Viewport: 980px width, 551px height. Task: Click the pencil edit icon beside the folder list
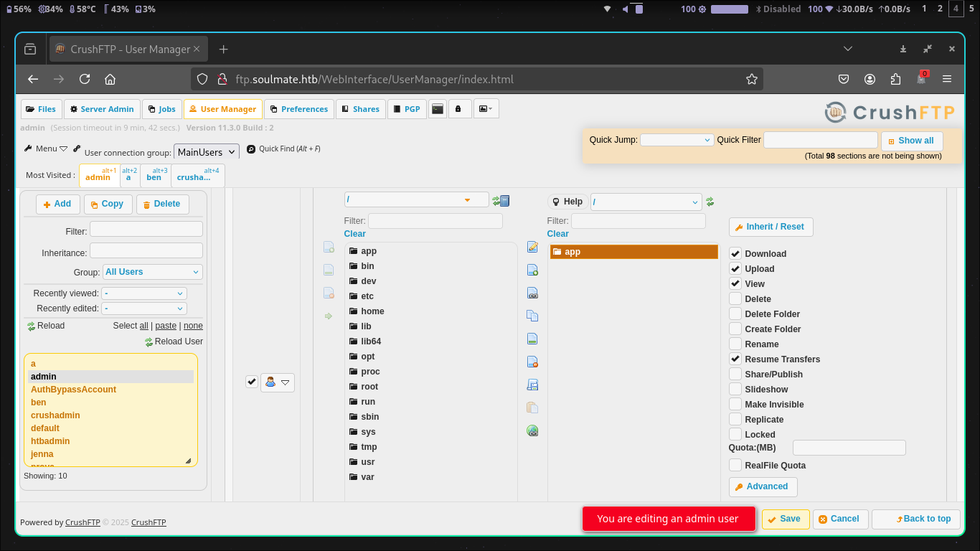click(x=532, y=247)
